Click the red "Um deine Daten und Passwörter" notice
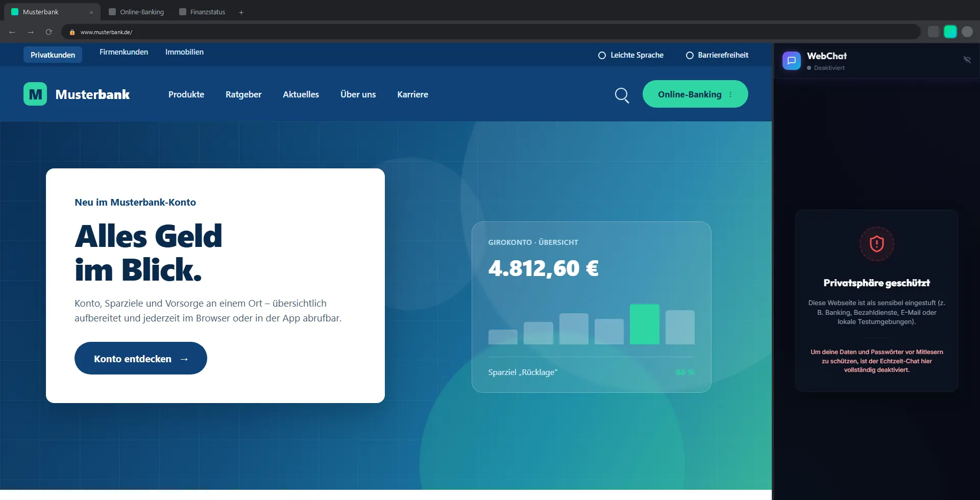Viewport: 980px width, 500px height. click(877, 361)
